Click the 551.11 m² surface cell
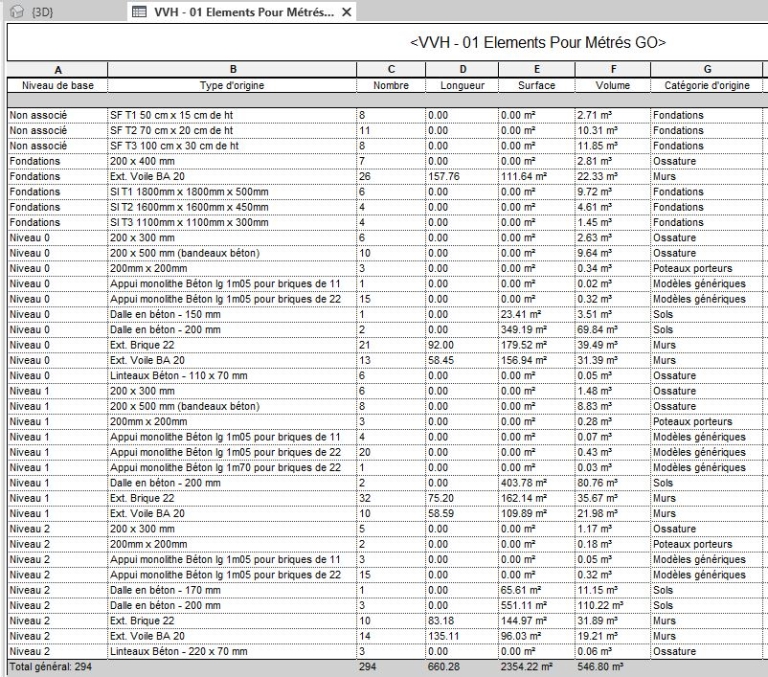This screenshot has height=677, width=768. click(x=537, y=605)
